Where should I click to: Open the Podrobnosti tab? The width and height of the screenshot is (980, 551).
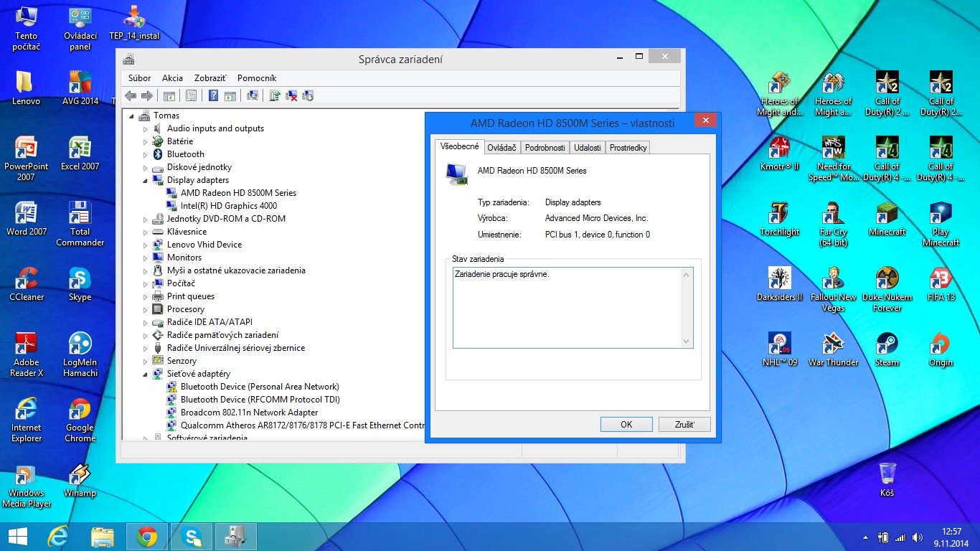pos(545,148)
